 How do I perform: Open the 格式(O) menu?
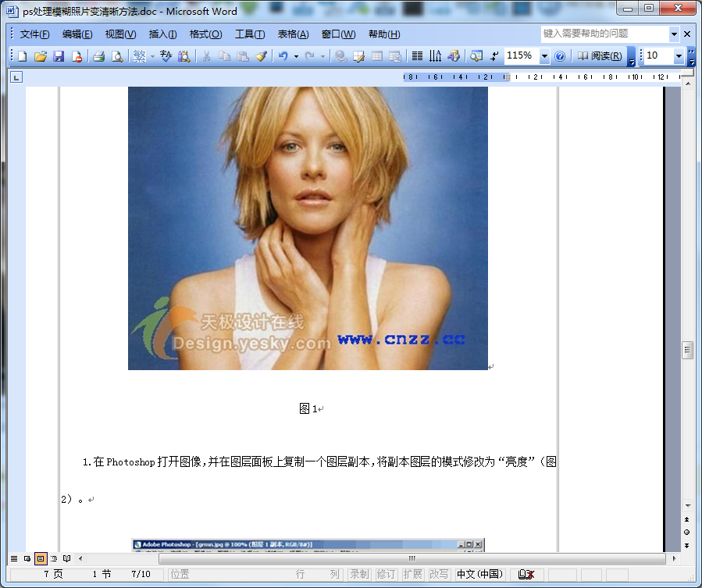205,34
